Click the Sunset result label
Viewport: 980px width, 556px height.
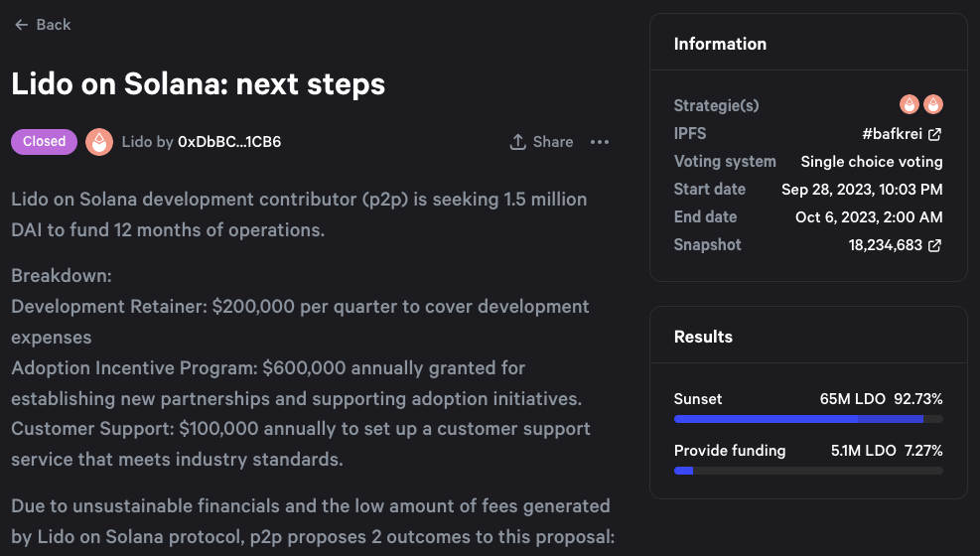(698, 399)
